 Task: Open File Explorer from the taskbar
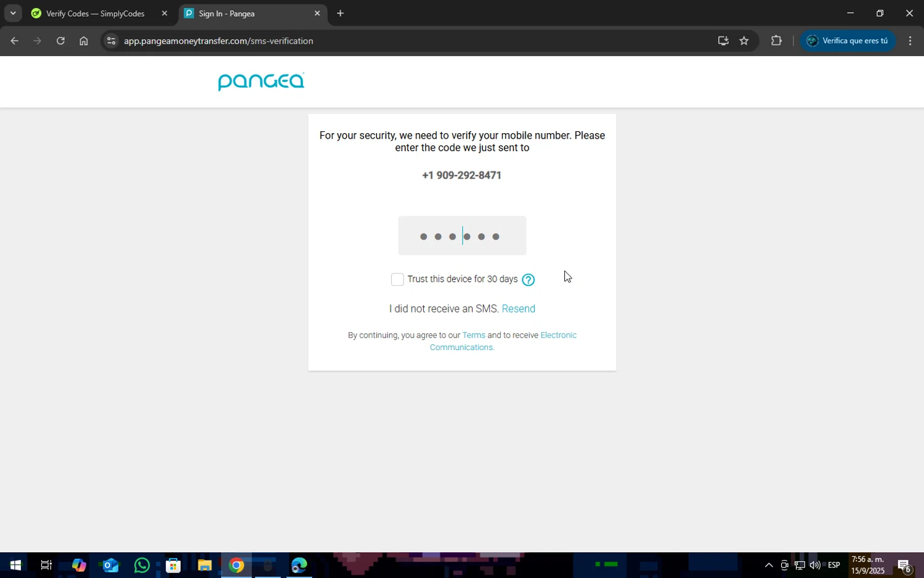(x=205, y=565)
